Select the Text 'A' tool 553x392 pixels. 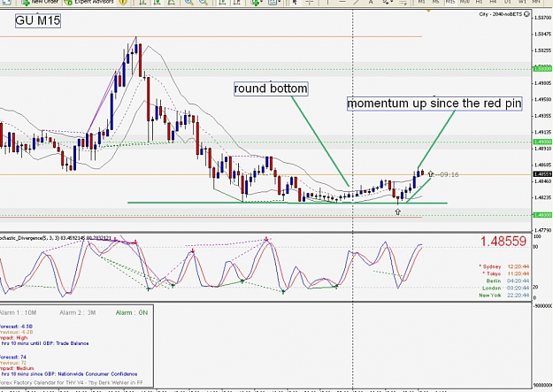371,2
